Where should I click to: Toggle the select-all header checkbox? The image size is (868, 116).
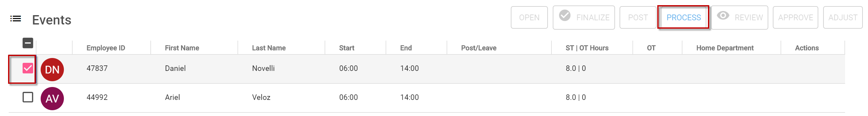(x=28, y=43)
